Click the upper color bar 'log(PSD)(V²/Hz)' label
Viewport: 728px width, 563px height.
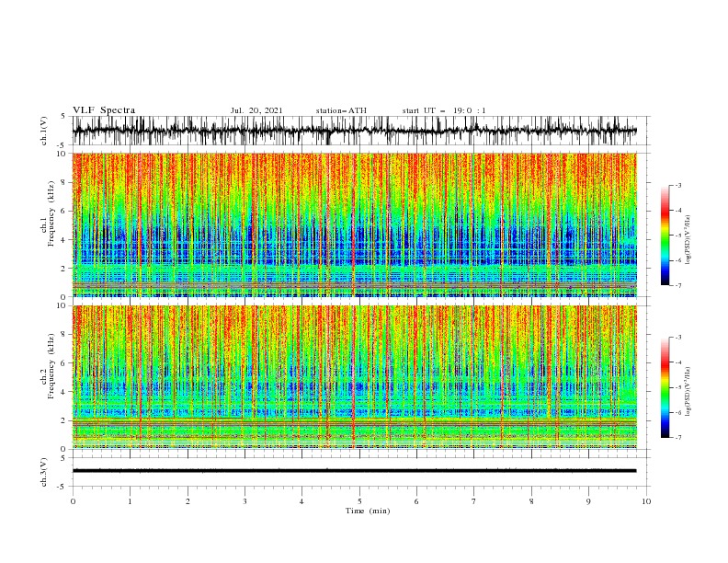[689, 240]
